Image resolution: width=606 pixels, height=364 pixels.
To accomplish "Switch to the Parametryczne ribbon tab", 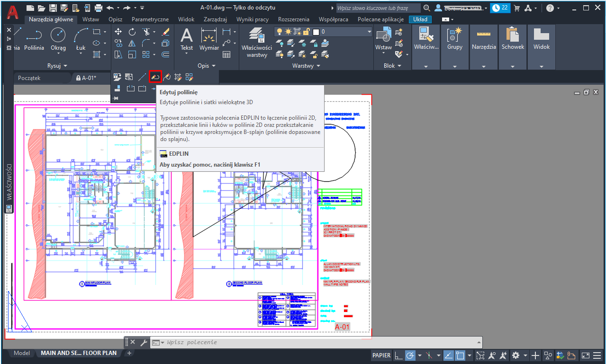I will 150,19.
